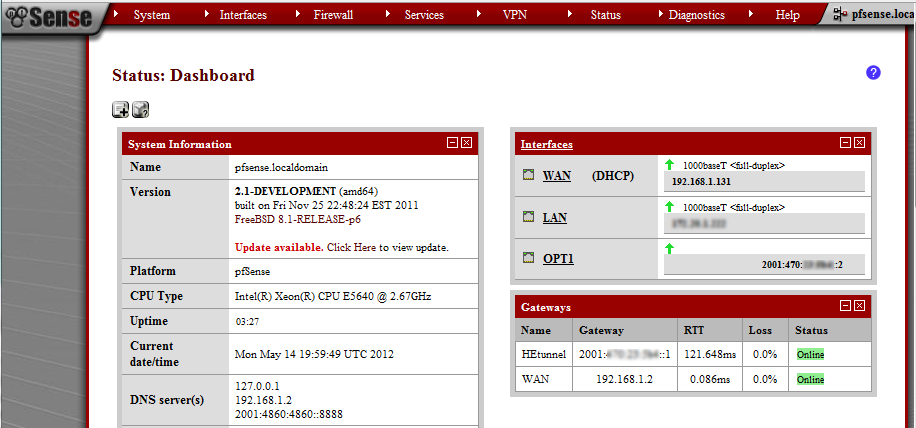Click the WAN green up arrow
Viewport: 916px width, 428px height.
click(x=670, y=165)
